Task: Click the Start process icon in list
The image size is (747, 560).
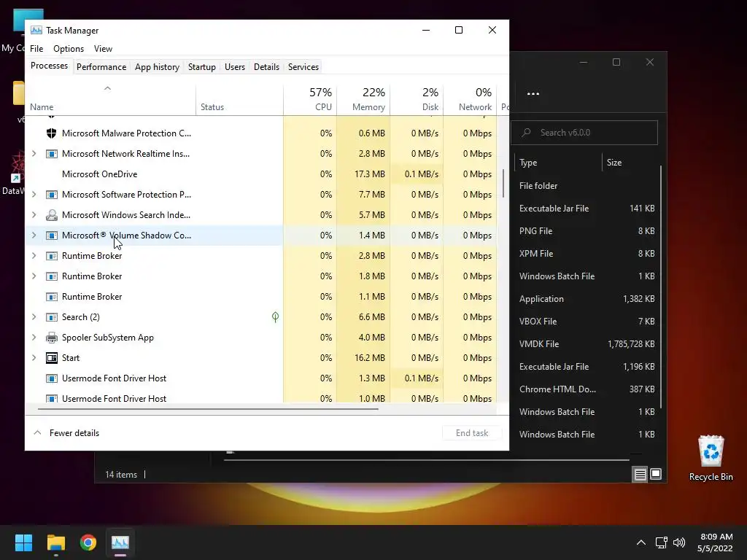Action: [x=52, y=358]
